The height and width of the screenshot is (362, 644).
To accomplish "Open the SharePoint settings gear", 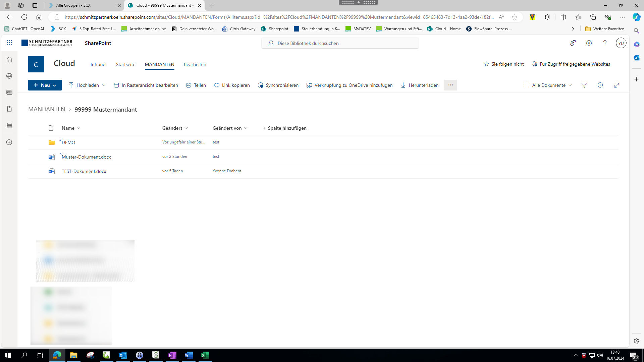I will pos(589,43).
